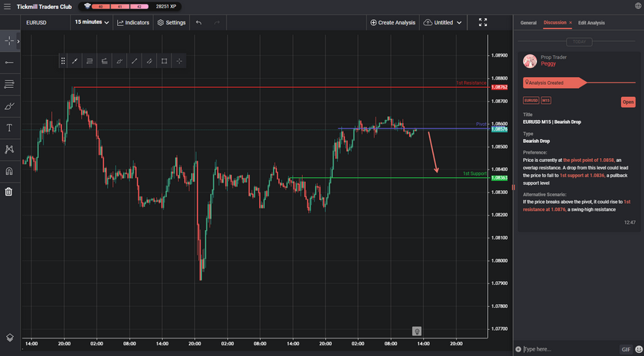Select the Discussion tab
644x356 pixels.
(555, 23)
